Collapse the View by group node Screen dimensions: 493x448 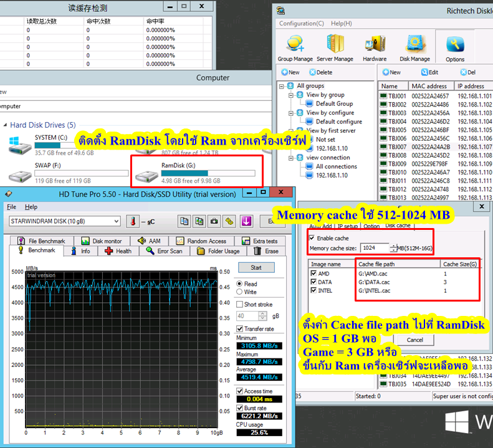coord(291,95)
